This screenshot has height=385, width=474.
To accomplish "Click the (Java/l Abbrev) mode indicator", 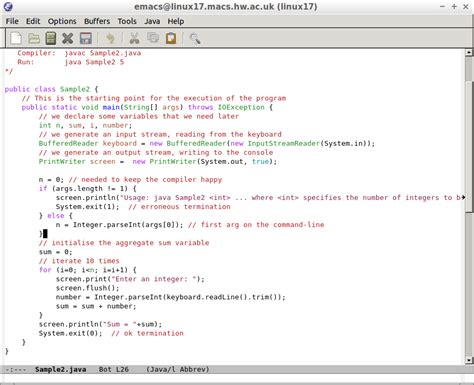I will [x=178, y=369].
